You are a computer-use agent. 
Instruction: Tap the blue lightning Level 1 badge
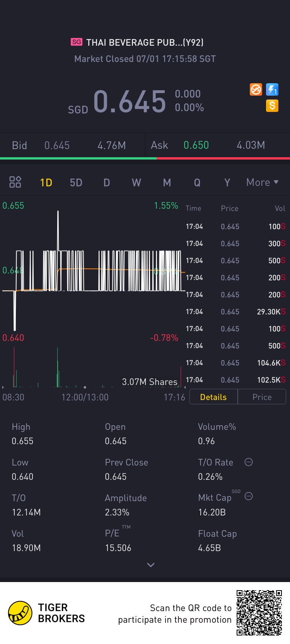click(x=272, y=90)
